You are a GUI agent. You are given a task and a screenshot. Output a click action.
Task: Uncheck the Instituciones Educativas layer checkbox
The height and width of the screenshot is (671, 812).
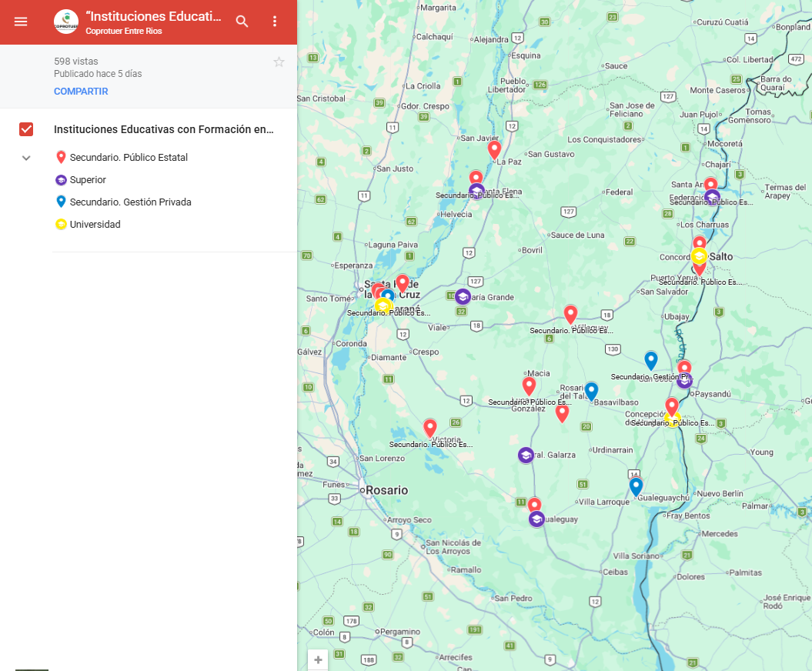[26, 129]
